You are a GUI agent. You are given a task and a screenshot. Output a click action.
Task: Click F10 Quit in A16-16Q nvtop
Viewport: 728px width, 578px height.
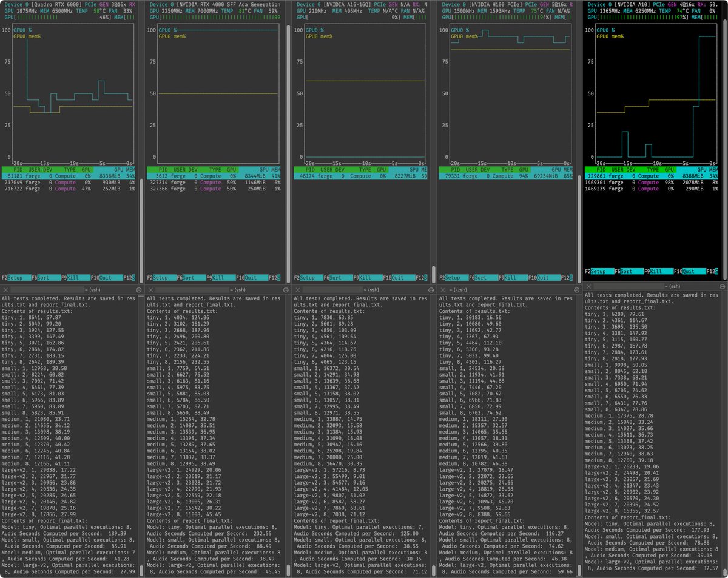point(399,278)
